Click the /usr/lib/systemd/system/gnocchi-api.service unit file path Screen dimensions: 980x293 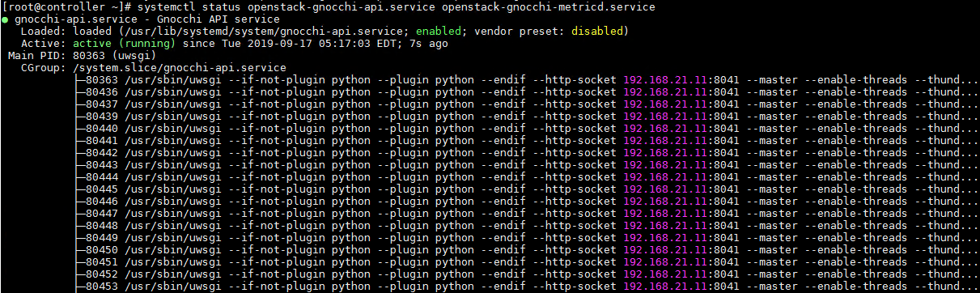272,31
